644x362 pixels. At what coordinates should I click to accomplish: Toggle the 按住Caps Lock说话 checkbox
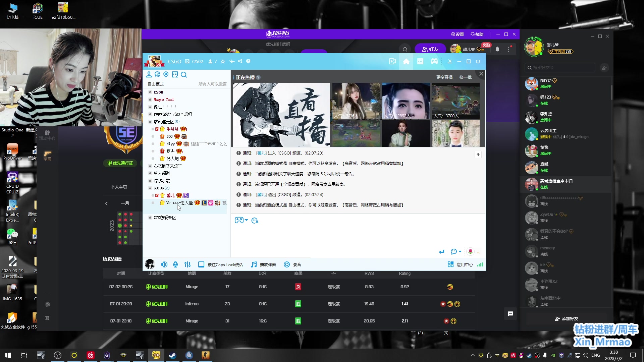pyautogui.click(x=201, y=264)
